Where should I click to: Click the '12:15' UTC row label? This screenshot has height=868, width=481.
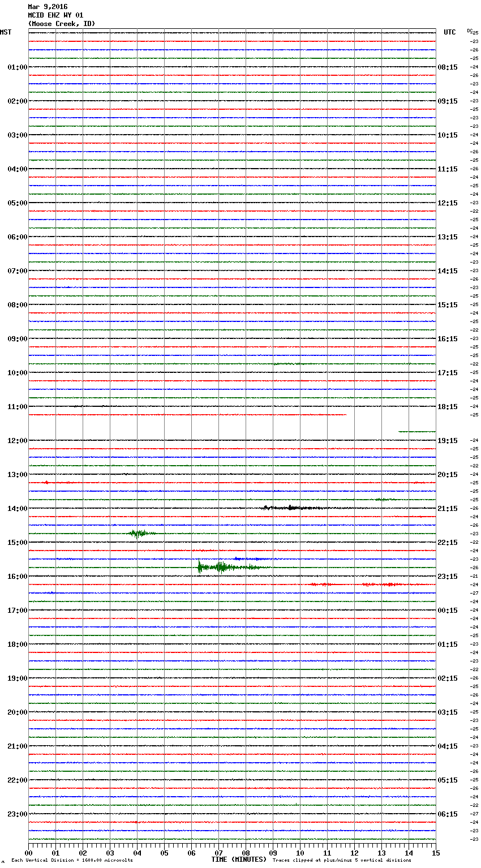pos(448,203)
